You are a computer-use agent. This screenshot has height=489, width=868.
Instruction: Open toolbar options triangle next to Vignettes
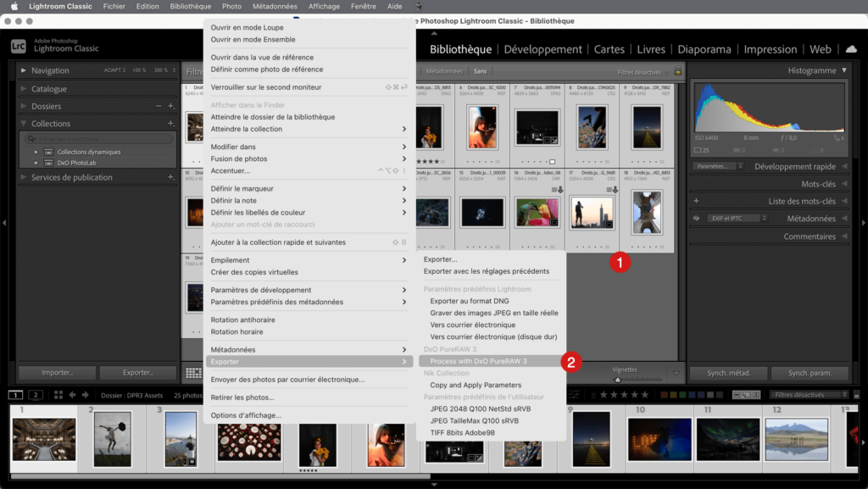(676, 373)
